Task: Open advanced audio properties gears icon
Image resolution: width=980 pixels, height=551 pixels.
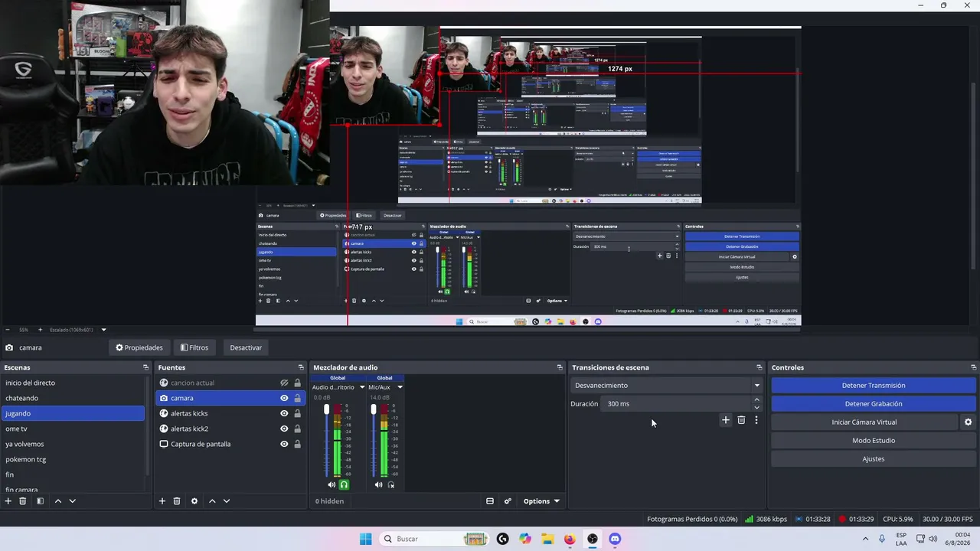Action: tap(508, 501)
